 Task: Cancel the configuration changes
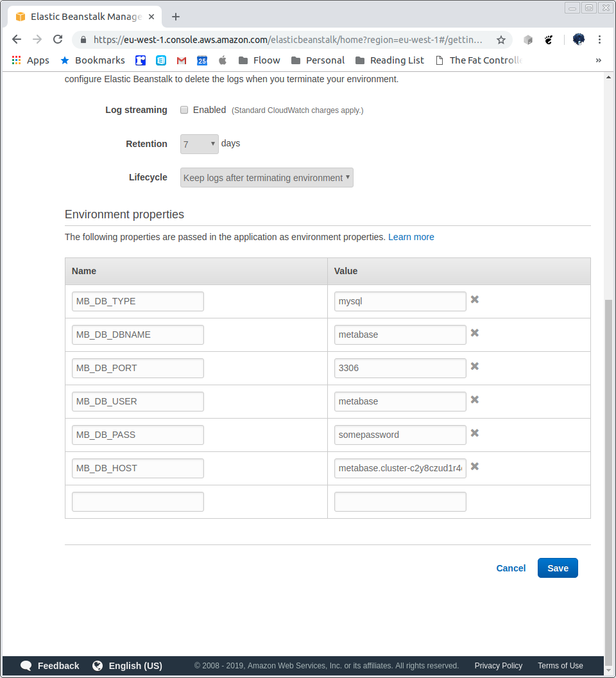[511, 568]
